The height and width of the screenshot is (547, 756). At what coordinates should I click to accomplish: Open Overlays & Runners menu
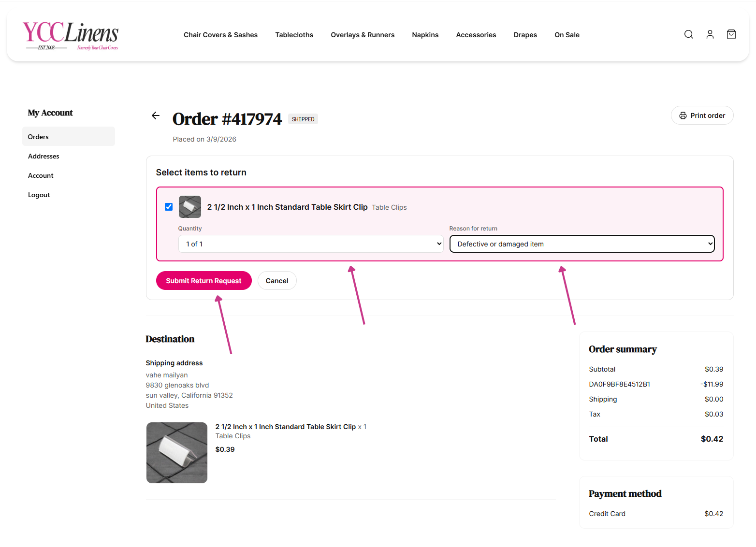click(x=363, y=35)
